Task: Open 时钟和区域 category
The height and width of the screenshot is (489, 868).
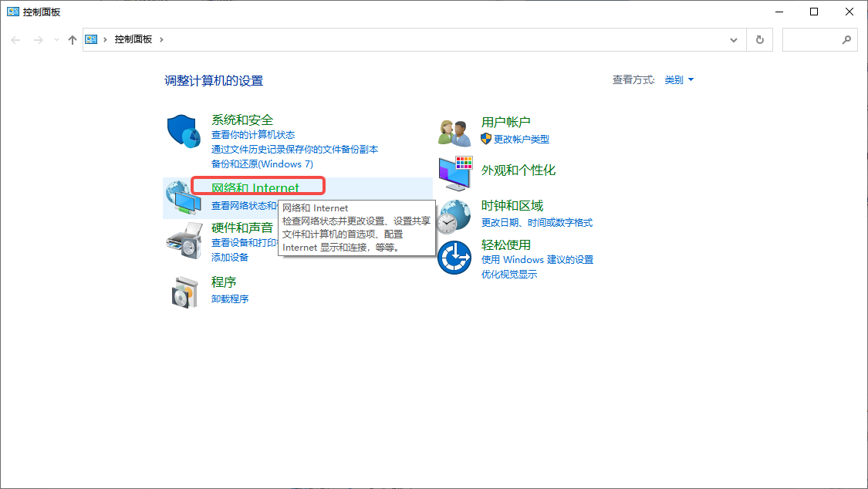Action: [512, 206]
